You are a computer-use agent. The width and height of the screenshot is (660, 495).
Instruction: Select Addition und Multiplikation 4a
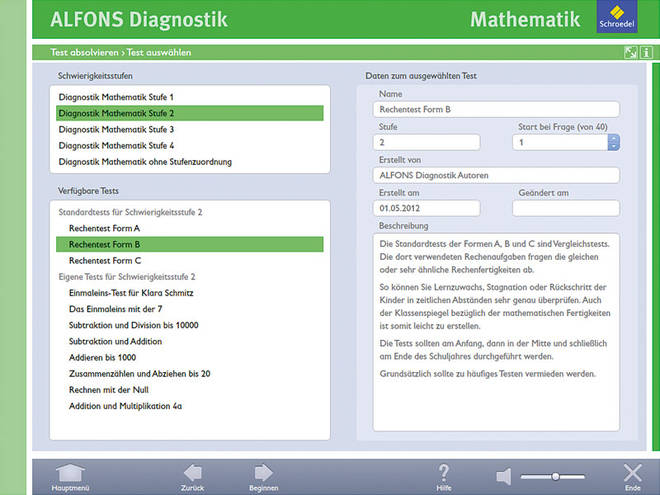click(190, 406)
